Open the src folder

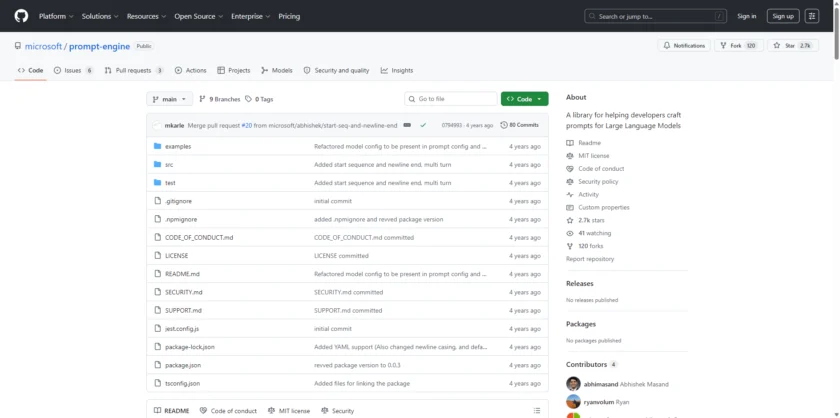click(x=169, y=165)
